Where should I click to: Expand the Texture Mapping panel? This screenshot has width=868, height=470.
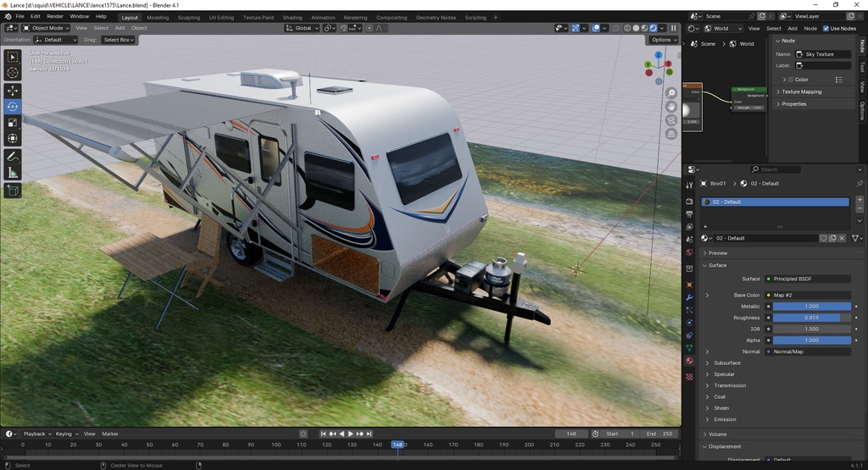801,91
